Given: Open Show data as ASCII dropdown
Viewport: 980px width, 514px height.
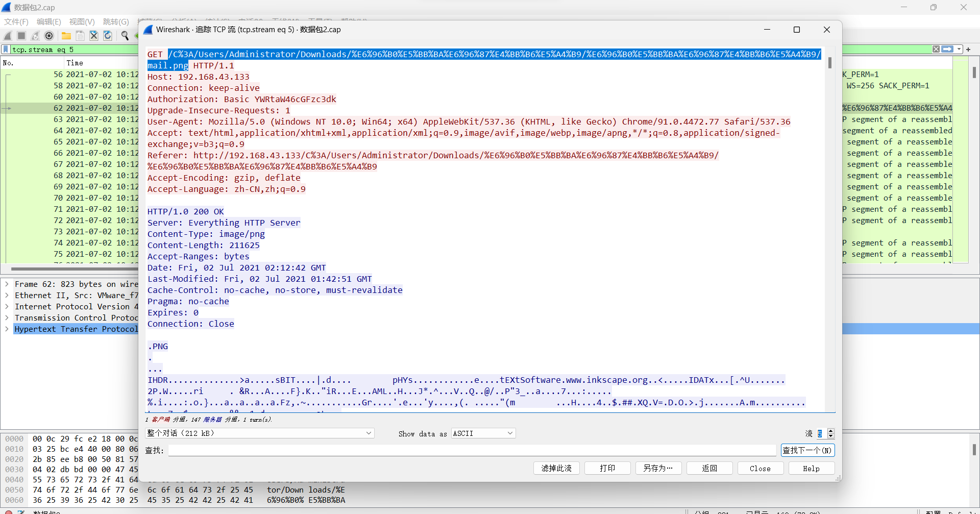Looking at the screenshot, I should [x=483, y=433].
